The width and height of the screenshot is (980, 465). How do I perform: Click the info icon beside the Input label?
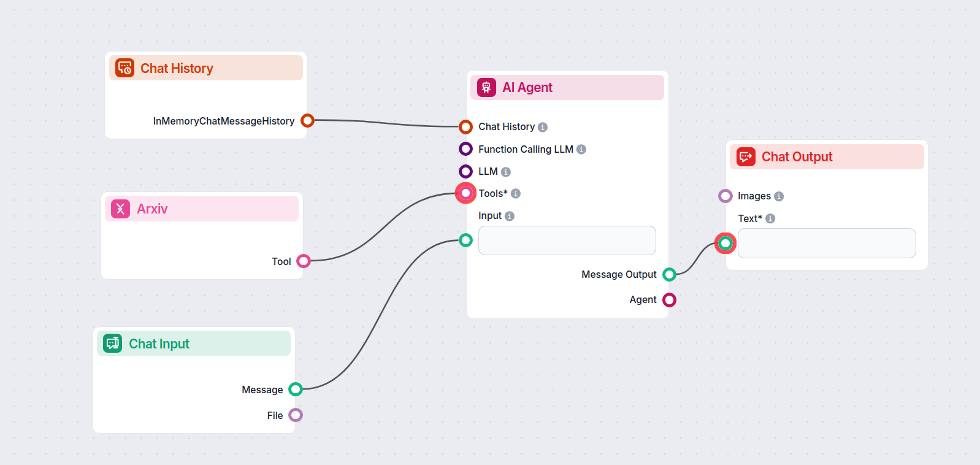coord(510,215)
